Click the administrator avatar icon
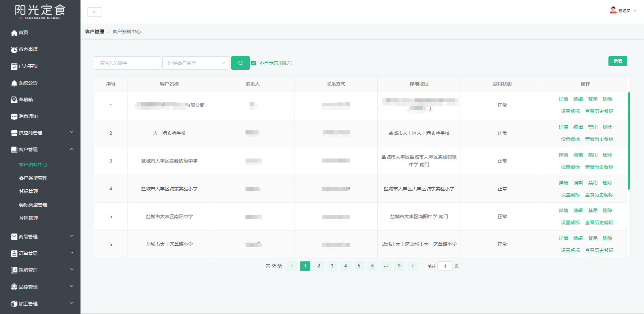The image size is (644, 314). [x=613, y=10]
